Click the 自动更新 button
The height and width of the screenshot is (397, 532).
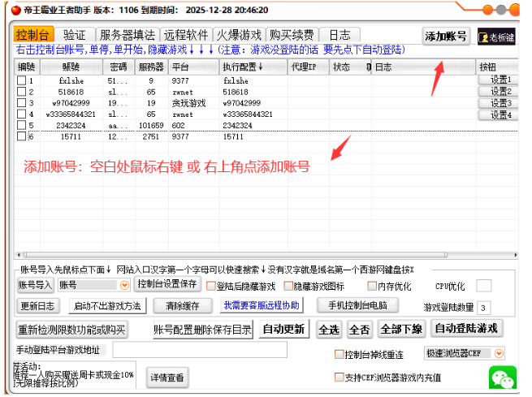tap(284, 329)
